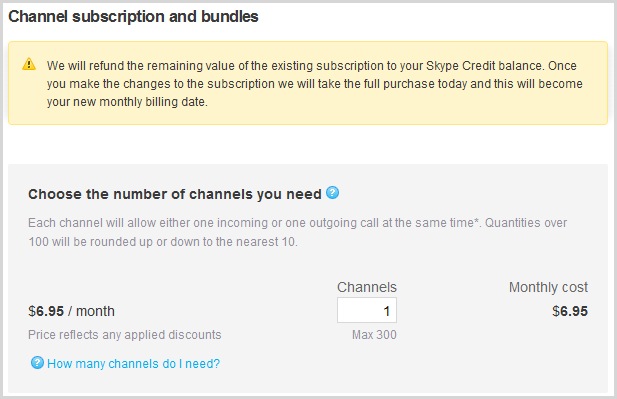This screenshot has width=617, height=399.
Task: Click 'new monthly billing date' notice line
Action: (x=127, y=102)
